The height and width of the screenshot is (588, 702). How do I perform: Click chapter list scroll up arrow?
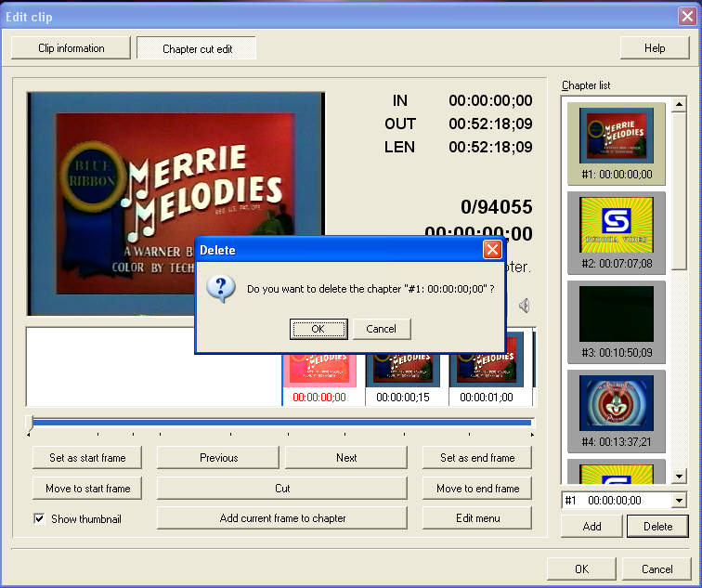(x=679, y=105)
